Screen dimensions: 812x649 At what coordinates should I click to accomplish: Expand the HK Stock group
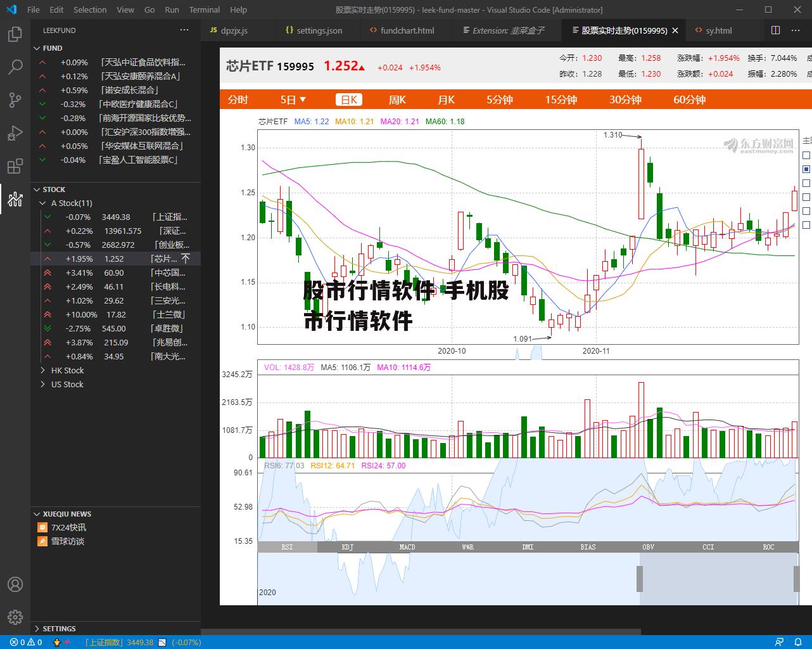coord(115,370)
